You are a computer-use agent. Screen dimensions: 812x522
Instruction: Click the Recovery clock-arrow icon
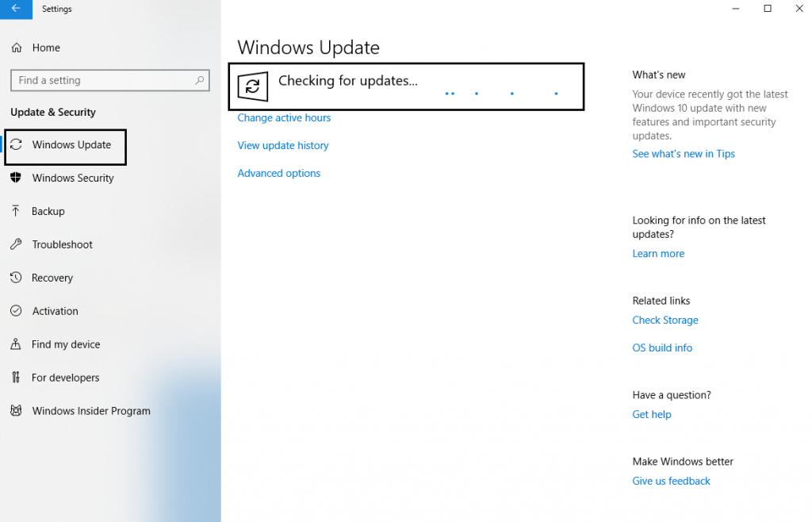16,278
